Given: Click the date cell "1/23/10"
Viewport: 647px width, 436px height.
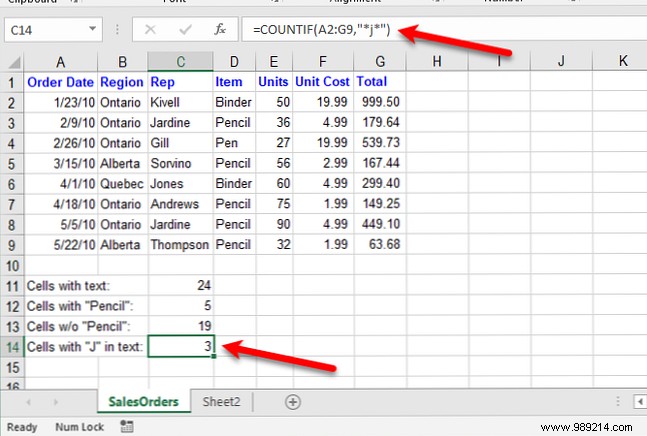Looking at the screenshot, I should [x=61, y=102].
